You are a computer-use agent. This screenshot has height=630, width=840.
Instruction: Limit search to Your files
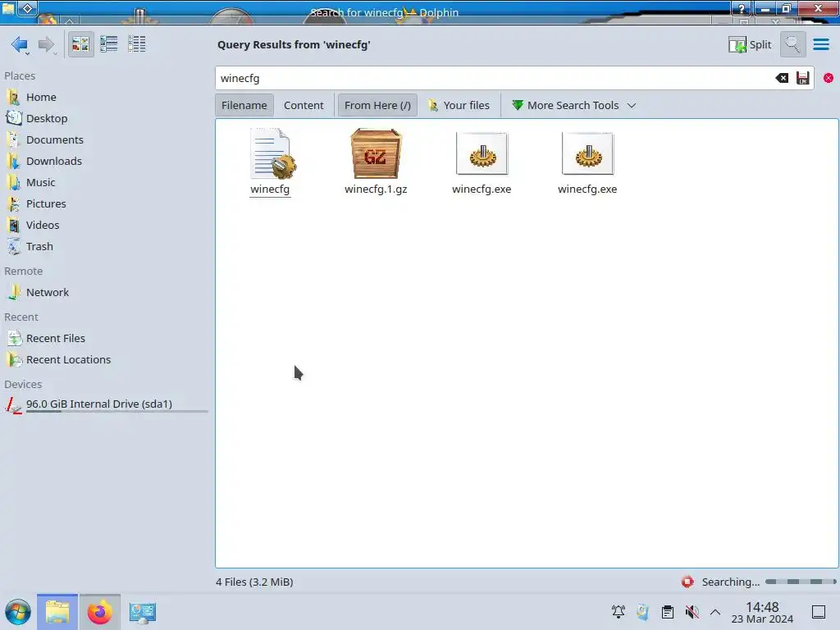tap(459, 106)
